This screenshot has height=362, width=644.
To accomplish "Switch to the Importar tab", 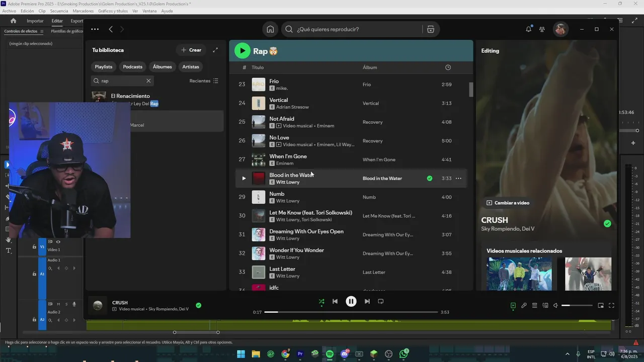I will 35,21.
